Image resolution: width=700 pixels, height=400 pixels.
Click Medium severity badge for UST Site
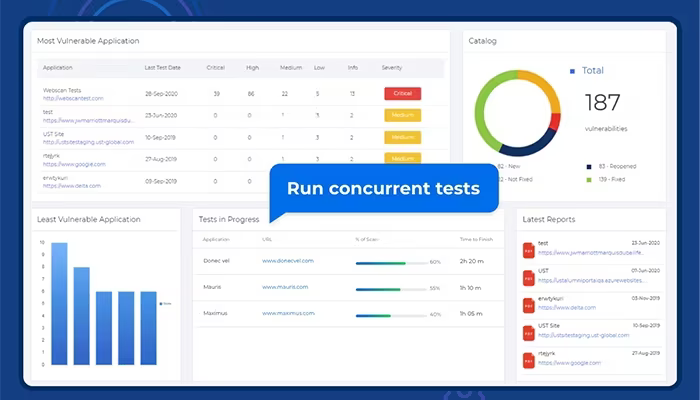coord(403,137)
